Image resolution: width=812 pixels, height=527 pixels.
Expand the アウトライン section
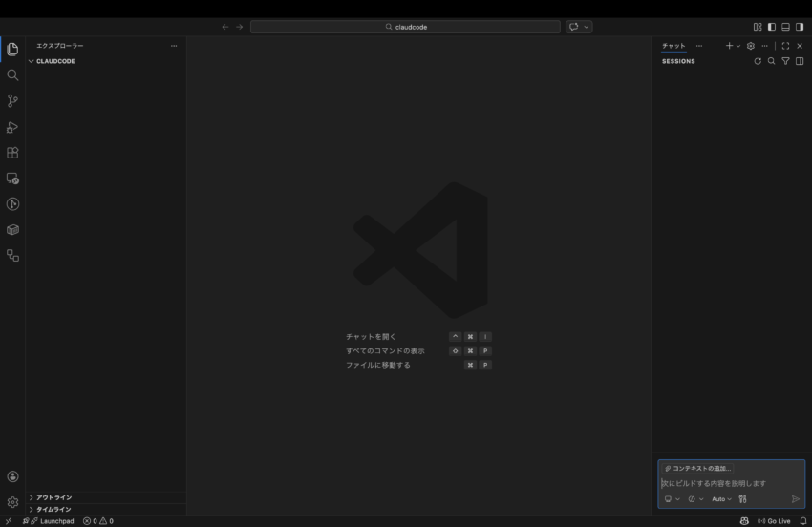pyautogui.click(x=54, y=497)
